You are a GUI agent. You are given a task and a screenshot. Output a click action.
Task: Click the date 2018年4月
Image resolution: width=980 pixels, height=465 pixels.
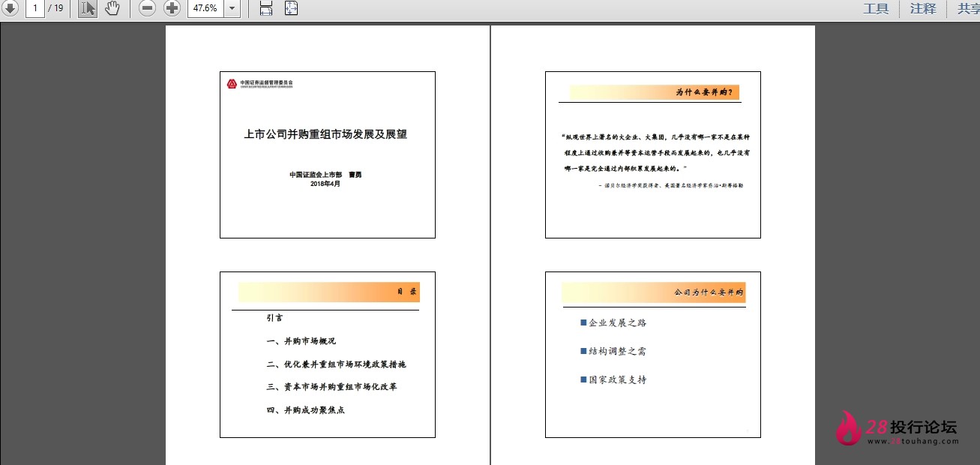pyautogui.click(x=325, y=183)
